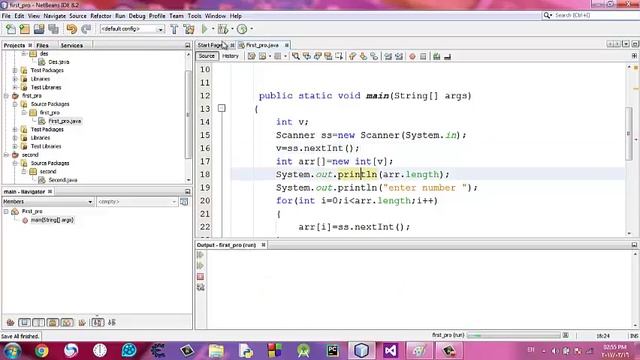The height and width of the screenshot is (360, 640).
Task: Collapse the main method code fold
Action: point(222,109)
